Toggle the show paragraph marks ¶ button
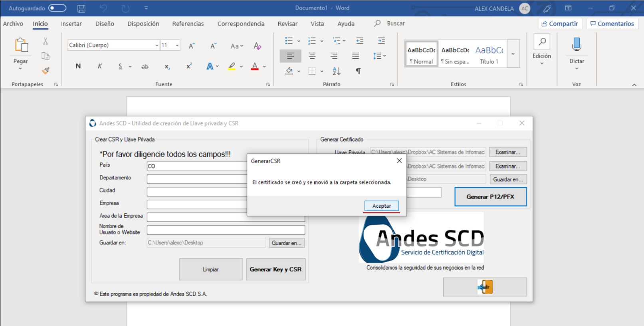Image resolution: width=644 pixels, height=326 pixels. [x=358, y=71]
